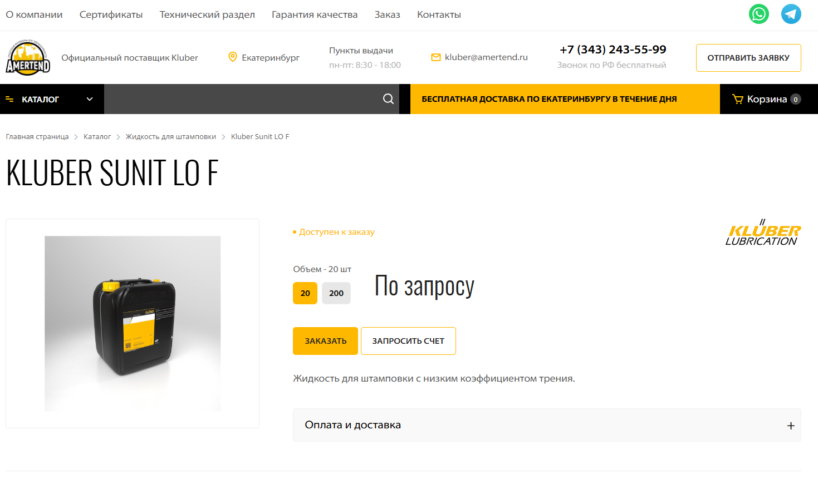This screenshot has height=504, width=818.
Task: Open the Технический раздел menu item
Action: pyautogui.click(x=207, y=14)
